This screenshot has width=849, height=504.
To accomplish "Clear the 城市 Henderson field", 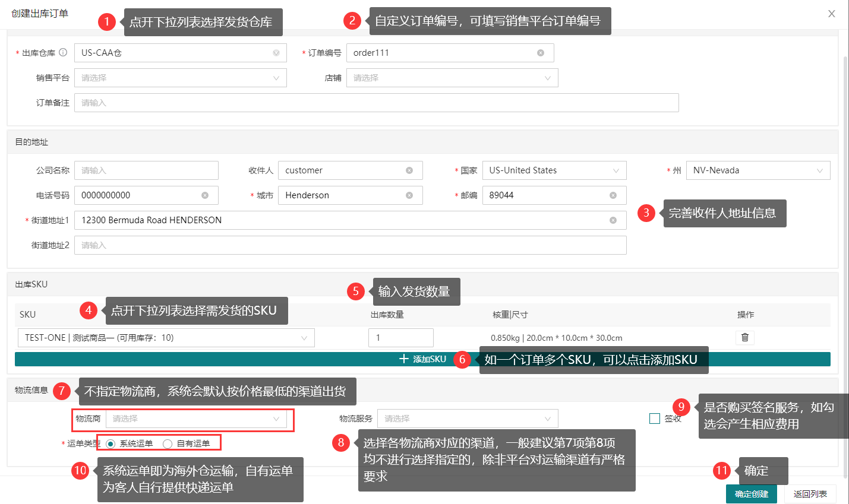I will pyautogui.click(x=409, y=195).
